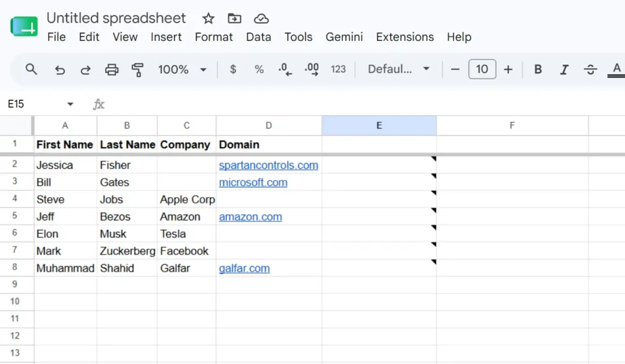Select the Domain header cell

(269, 144)
